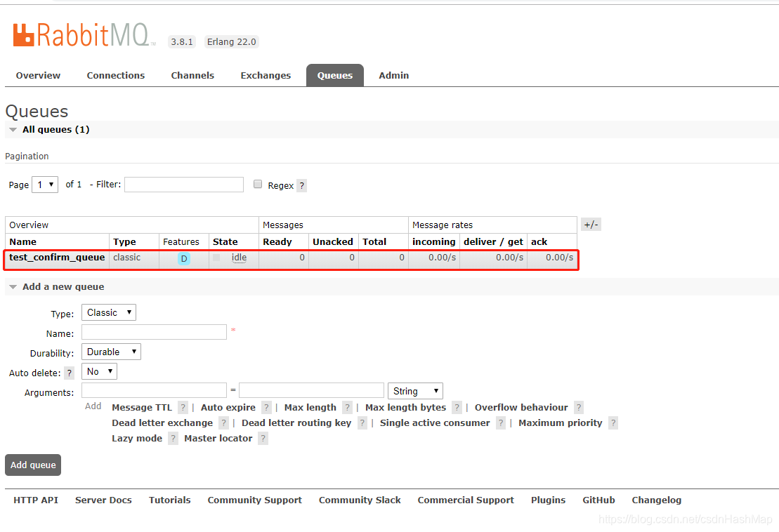This screenshot has width=779, height=532.
Task: Open the Message TTL help icon
Action: coord(183,408)
